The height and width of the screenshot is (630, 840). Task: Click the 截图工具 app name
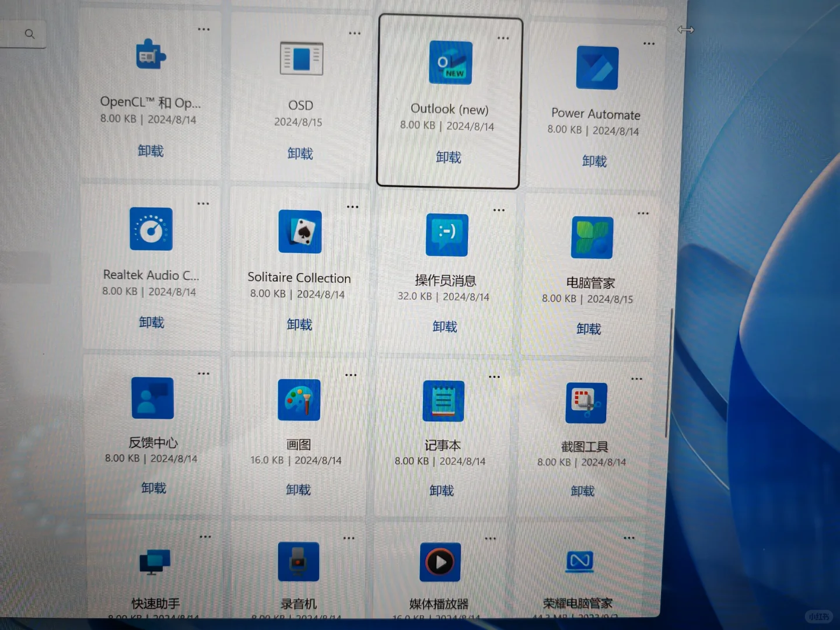584,447
